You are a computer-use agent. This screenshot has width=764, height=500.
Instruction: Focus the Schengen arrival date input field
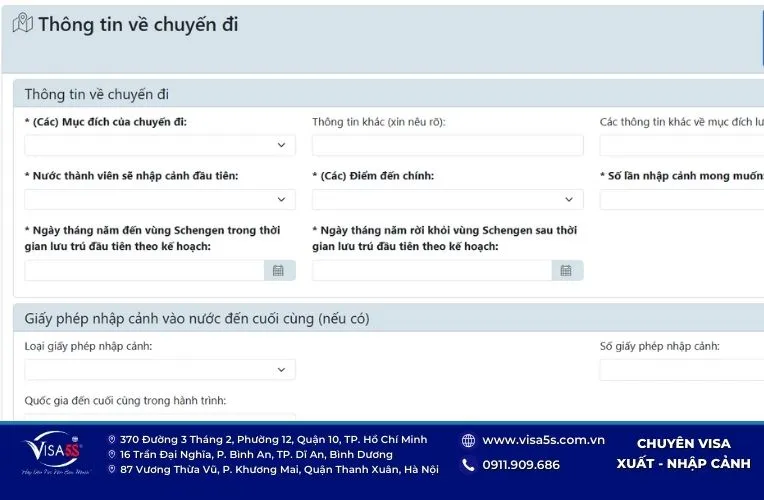144,270
